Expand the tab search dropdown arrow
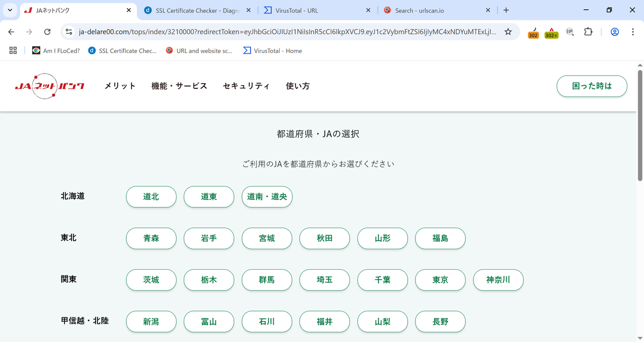 pos(10,10)
